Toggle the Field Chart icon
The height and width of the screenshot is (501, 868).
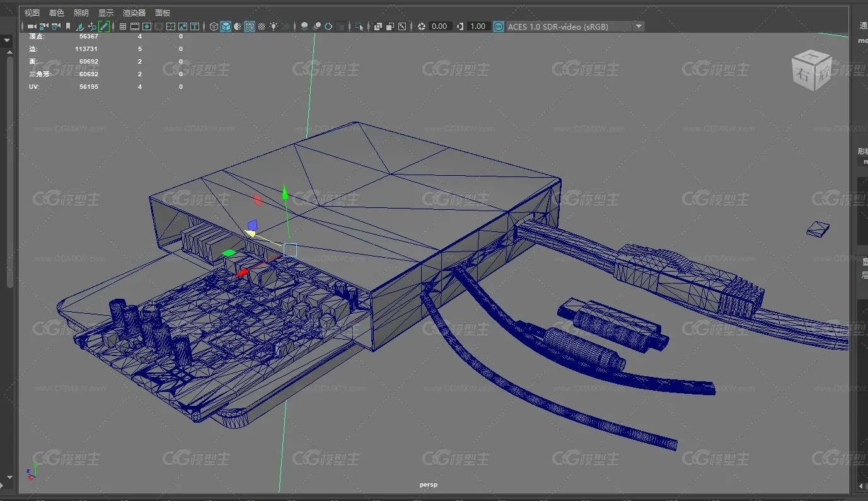(170, 26)
